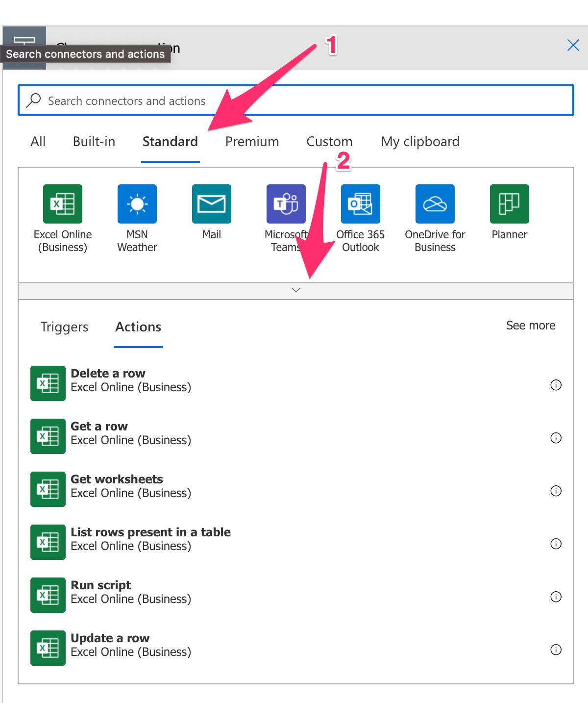This screenshot has height=703, width=588.
Task: Select the Planner connector icon
Action: [509, 203]
